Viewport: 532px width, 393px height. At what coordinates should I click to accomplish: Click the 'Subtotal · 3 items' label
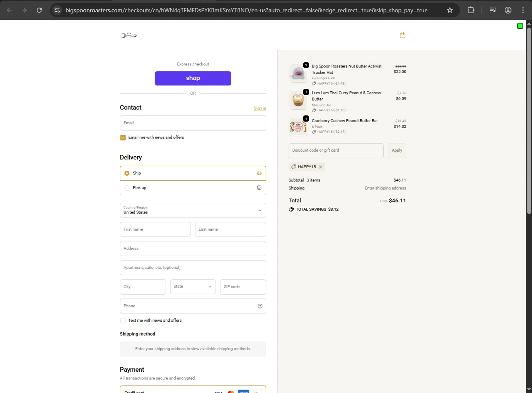[x=304, y=180]
